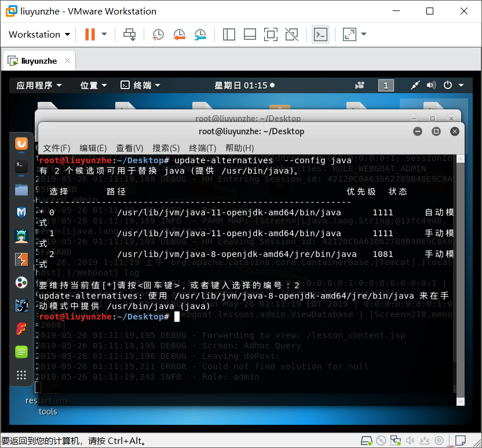Click the USB controller status icon
482x448 pixels.
pos(425,441)
